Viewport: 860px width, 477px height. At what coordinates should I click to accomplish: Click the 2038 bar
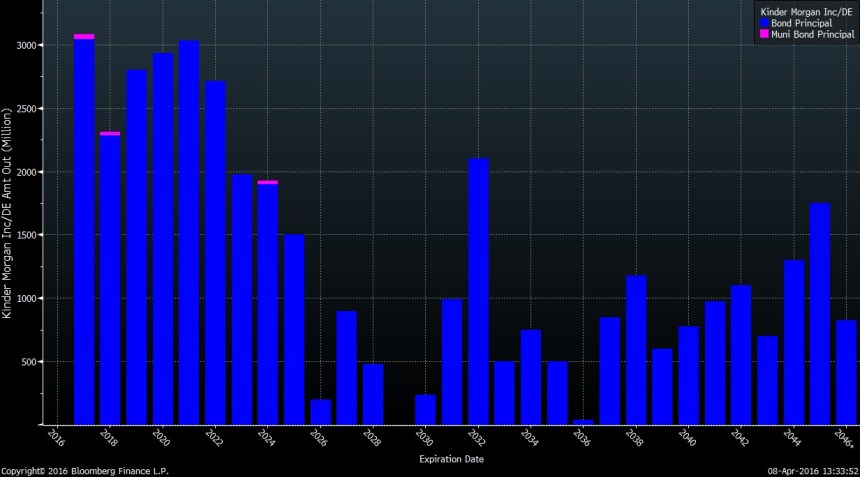point(636,350)
